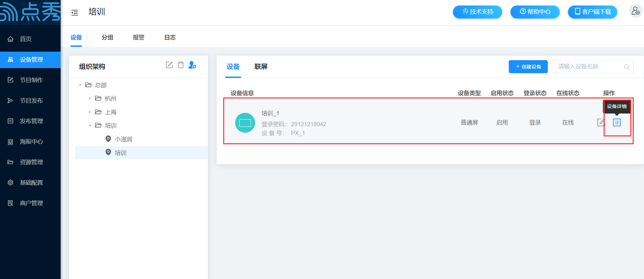Switch to the 分组 tab
This screenshot has height=279, width=644.
108,37
